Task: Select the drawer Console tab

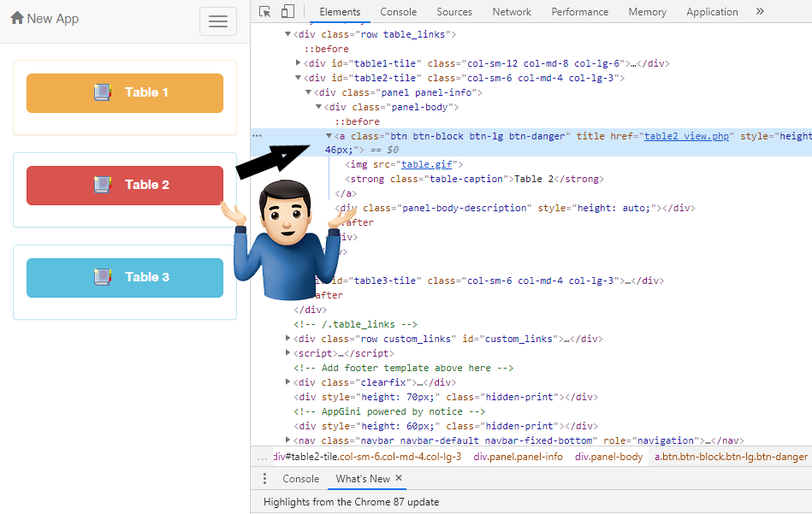Action: click(301, 479)
